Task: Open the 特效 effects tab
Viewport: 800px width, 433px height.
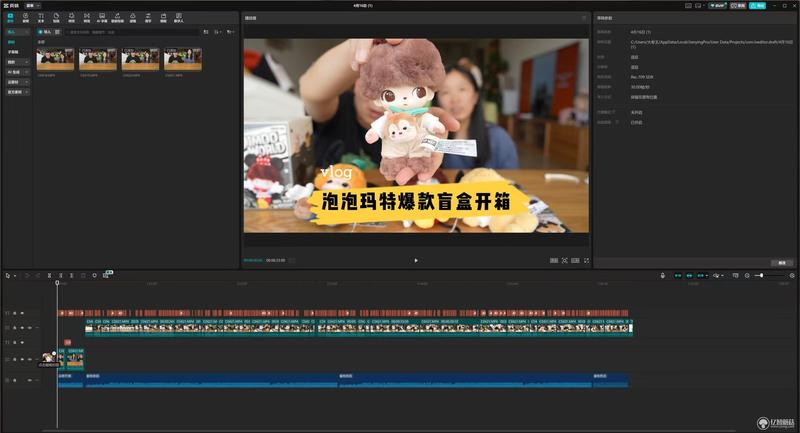Action: tap(71, 18)
